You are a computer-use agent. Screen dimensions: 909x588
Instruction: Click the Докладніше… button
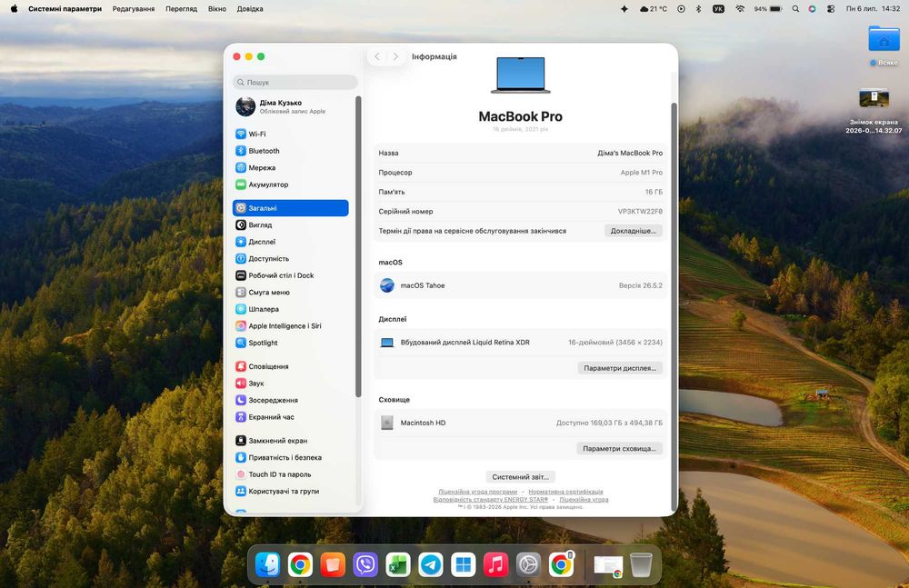(x=633, y=231)
